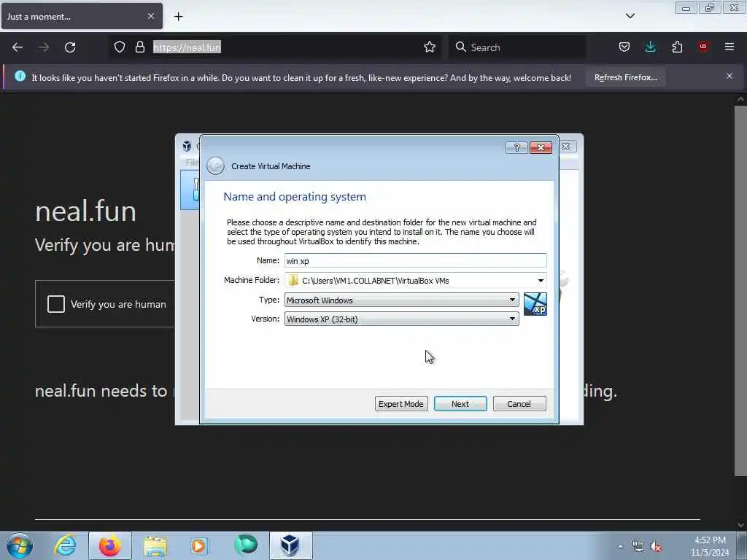Open the Firefox Downloads panel

(x=650, y=47)
